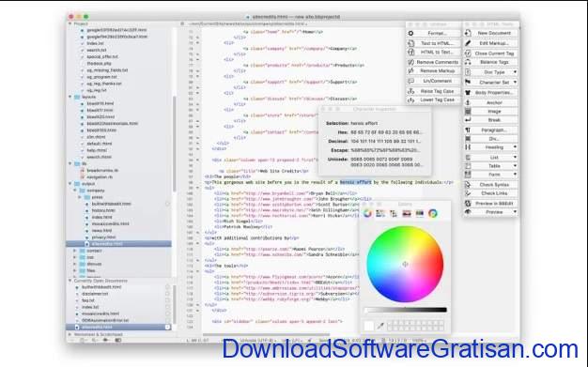Image resolution: width=588 pixels, height=367 pixels.
Task: Click the white current-color swatch
Action: pyautogui.click(x=368, y=326)
